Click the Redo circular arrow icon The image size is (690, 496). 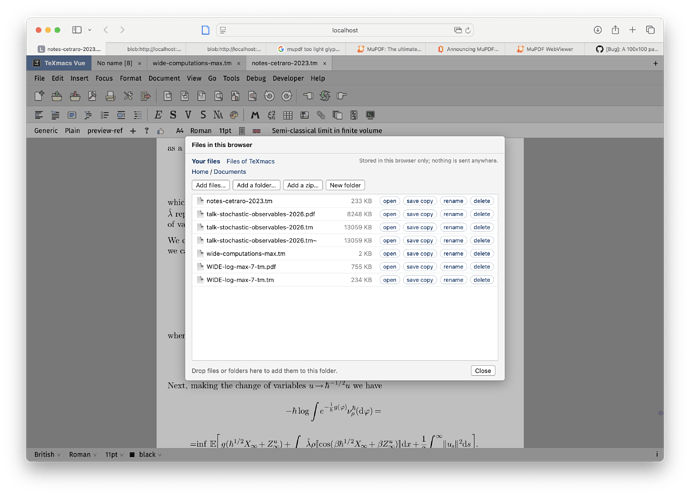(x=286, y=96)
